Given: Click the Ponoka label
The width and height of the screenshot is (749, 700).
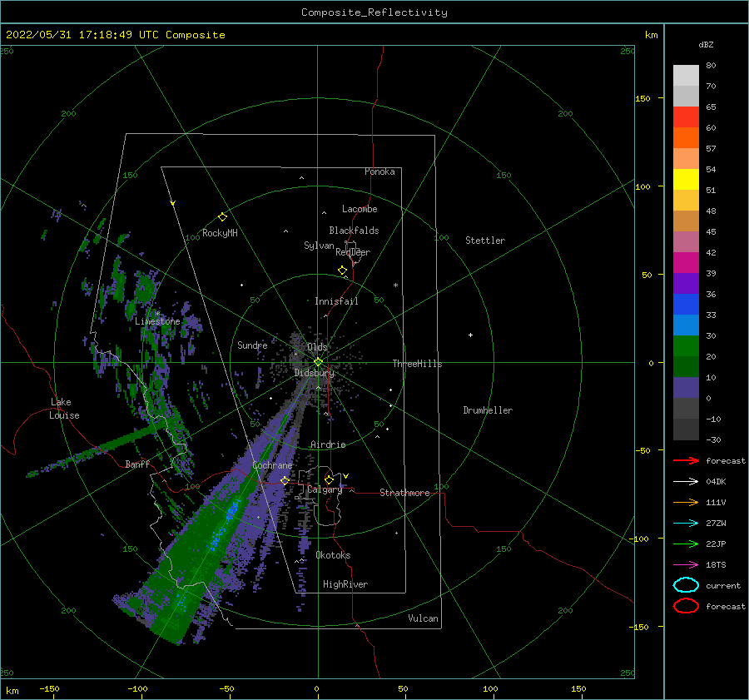Looking at the screenshot, I should coord(379,171).
